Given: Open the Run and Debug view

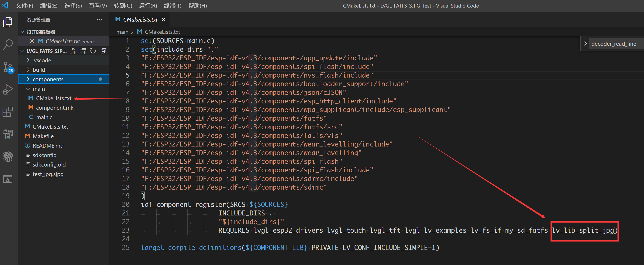Looking at the screenshot, I should (x=8, y=89).
